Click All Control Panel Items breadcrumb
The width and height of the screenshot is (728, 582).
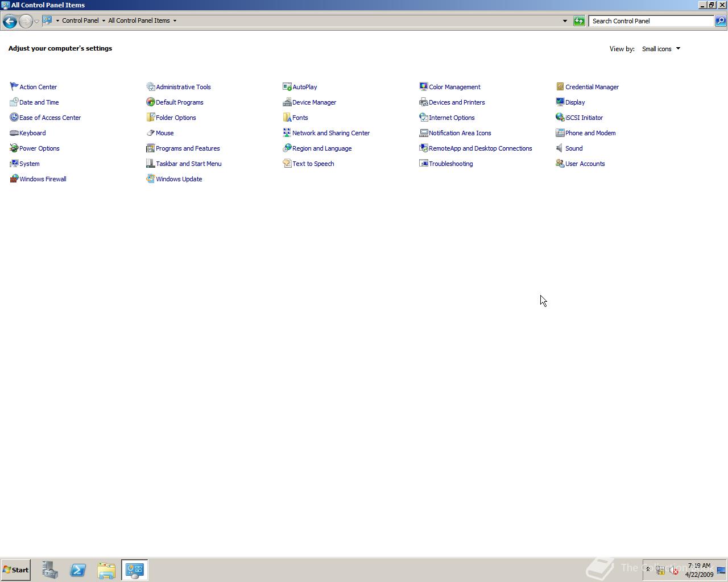[x=139, y=20]
